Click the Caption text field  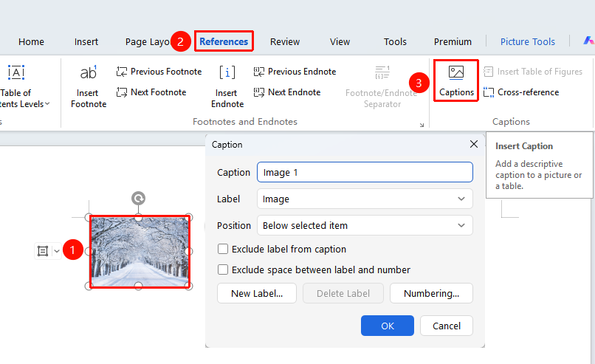pyautogui.click(x=365, y=172)
